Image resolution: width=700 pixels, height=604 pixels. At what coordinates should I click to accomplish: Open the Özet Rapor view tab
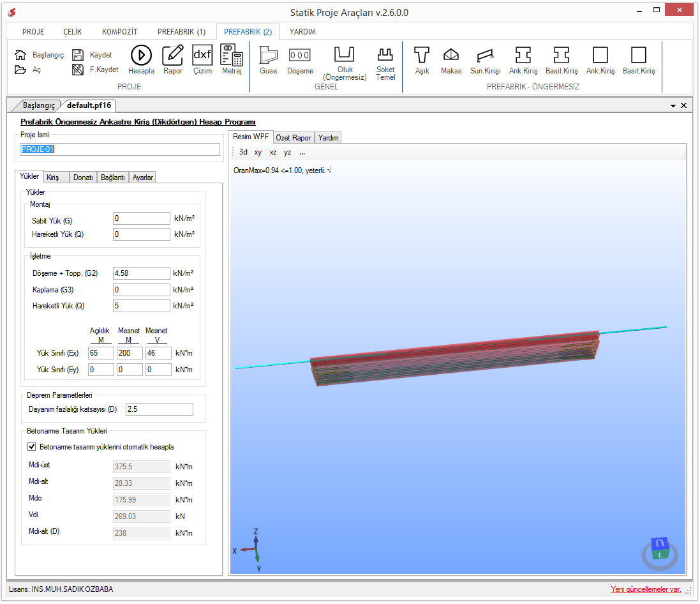[294, 138]
